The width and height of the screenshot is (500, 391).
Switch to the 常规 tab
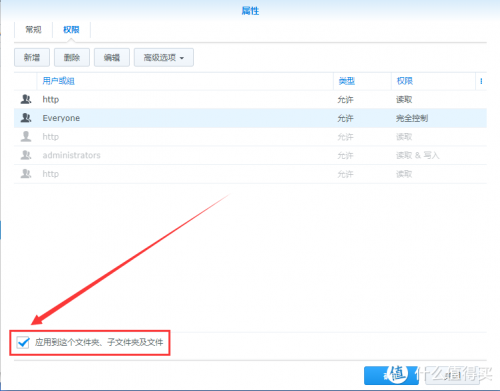point(33,30)
